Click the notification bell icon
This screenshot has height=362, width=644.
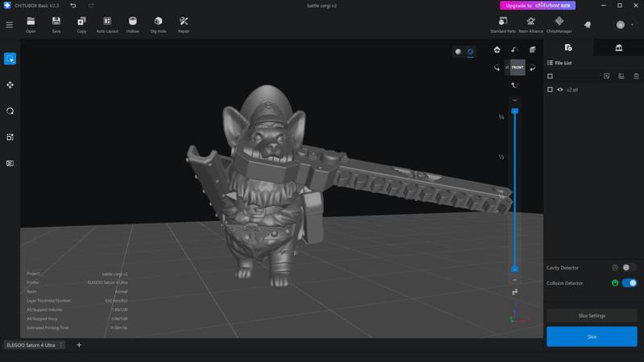point(588,25)
